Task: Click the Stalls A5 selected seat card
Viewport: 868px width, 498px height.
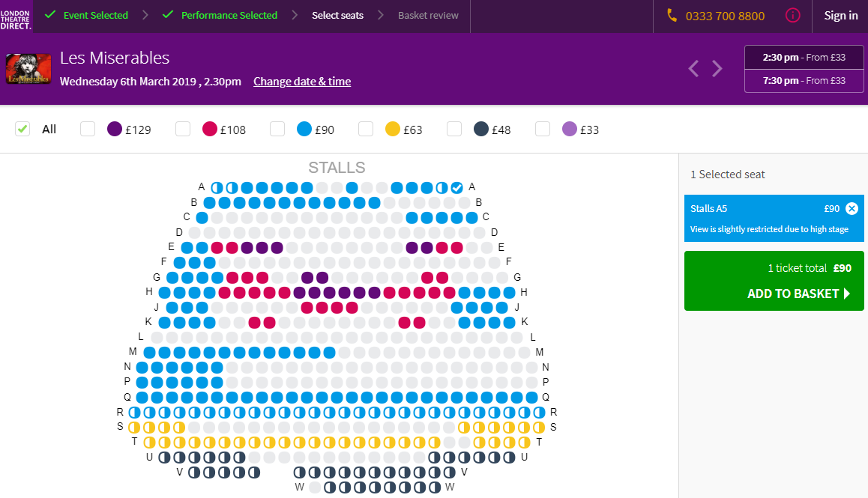Action: coord(774,218)
